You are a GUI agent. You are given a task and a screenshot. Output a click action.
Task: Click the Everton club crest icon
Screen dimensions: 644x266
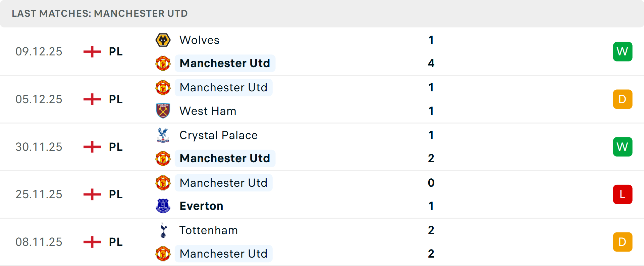(163, 206)
